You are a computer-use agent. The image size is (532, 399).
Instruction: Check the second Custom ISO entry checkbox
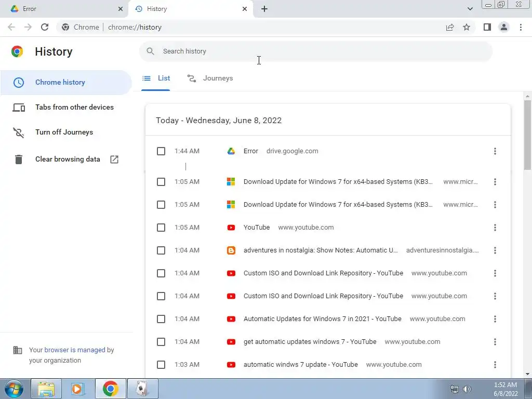point(161,296)
